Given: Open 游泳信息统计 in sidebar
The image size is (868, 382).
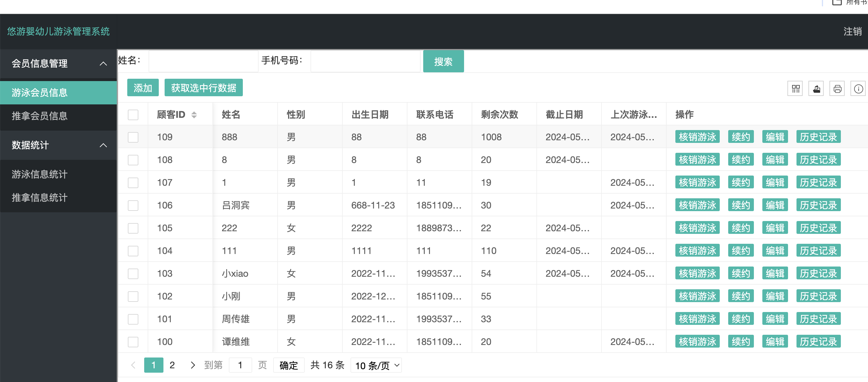Looking at the screenshot, I should coord(58,174).
